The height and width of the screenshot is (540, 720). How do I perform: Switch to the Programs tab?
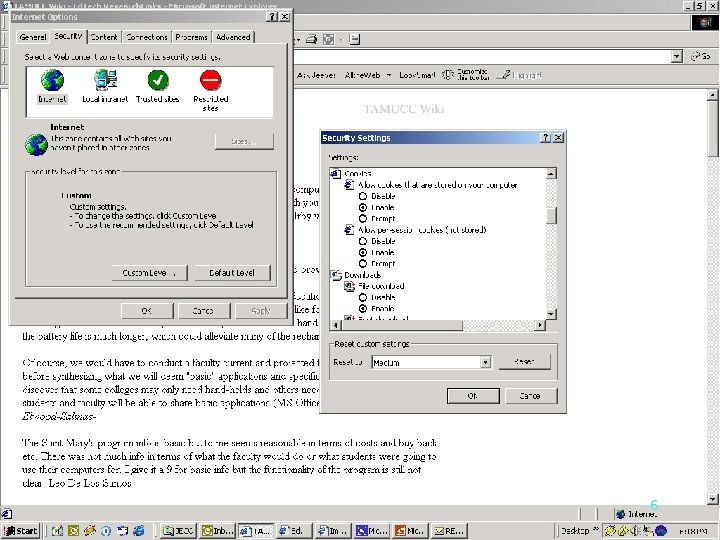[x=191, y=37]
